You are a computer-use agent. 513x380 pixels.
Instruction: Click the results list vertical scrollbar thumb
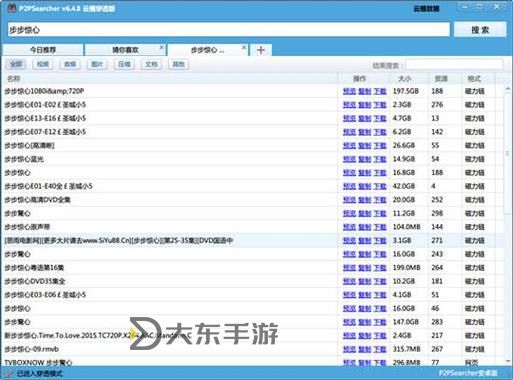coord(507,153)
